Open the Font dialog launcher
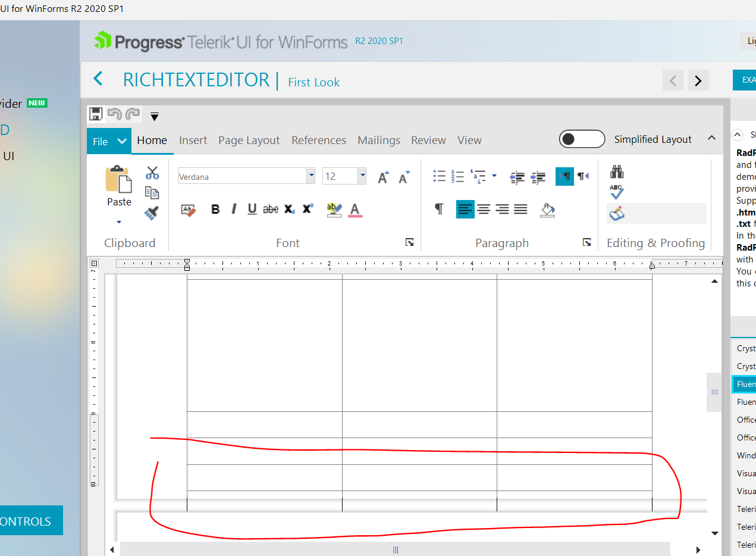756x556 pixels. (409, 242)
